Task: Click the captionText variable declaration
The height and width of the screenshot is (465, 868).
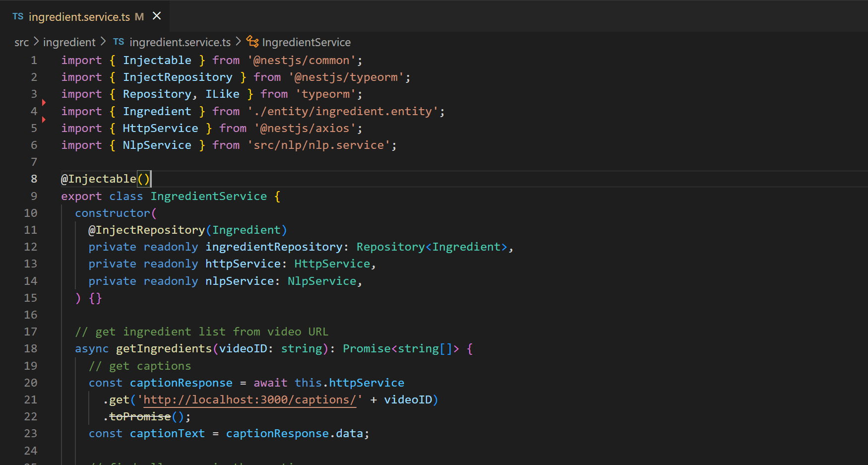Action: point(167,433)
